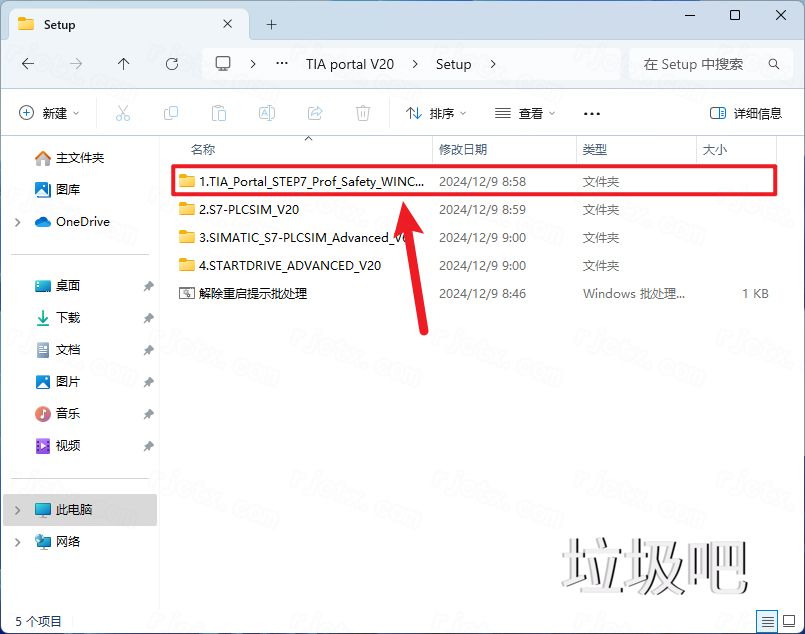Click the Refresh icon near the address bar
This screenshot has width=805, height=634.
(172, 63)
